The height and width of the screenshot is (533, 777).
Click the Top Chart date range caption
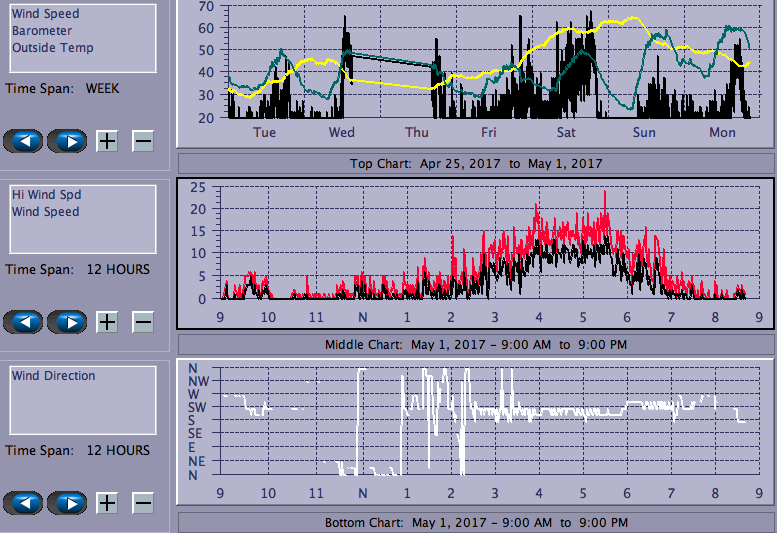pos(476,164)
